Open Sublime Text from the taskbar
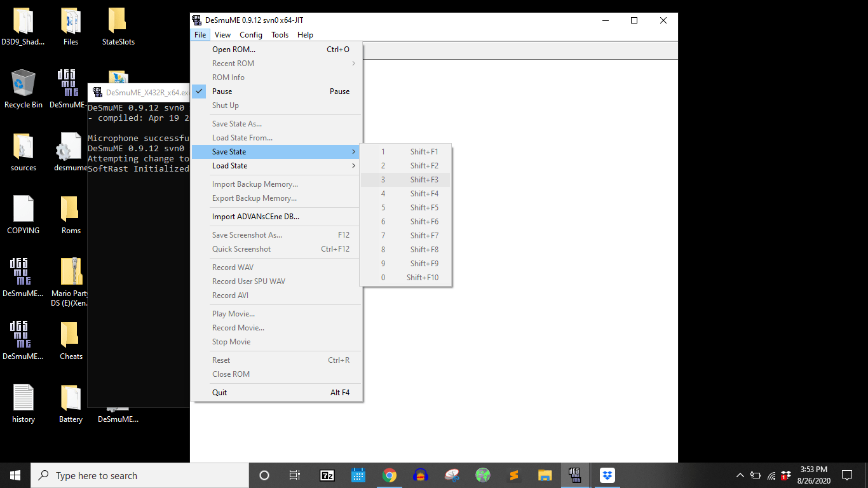Viewport: 868px width, 488px height. click(x=514, y=475)
